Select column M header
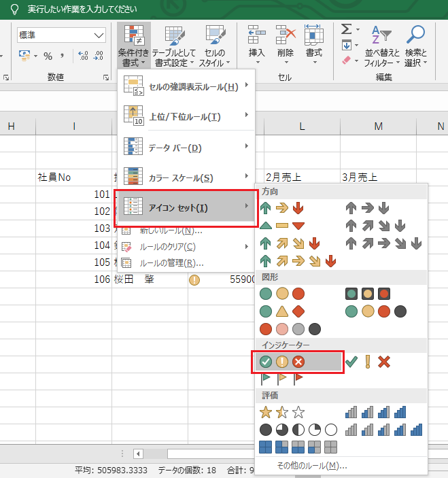 pos(378,126)
